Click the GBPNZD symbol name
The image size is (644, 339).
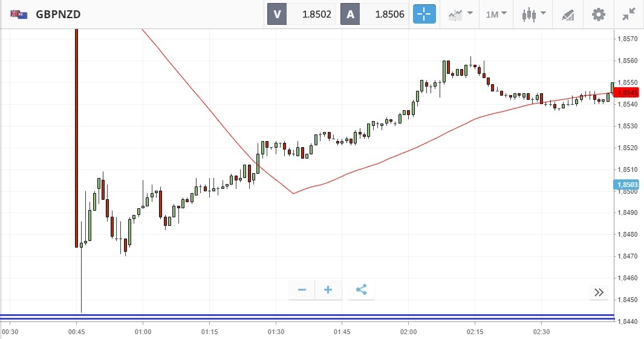[59, 14]
